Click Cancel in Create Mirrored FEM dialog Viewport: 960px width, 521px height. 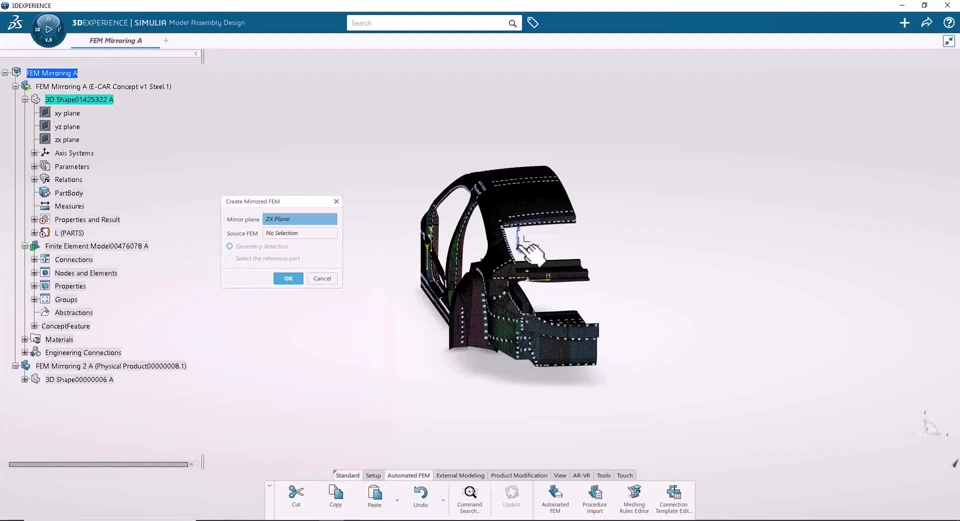[322, 279]
